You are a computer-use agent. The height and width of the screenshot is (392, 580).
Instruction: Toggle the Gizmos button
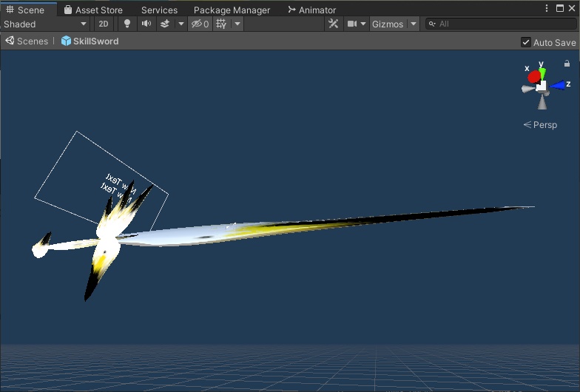388,24
